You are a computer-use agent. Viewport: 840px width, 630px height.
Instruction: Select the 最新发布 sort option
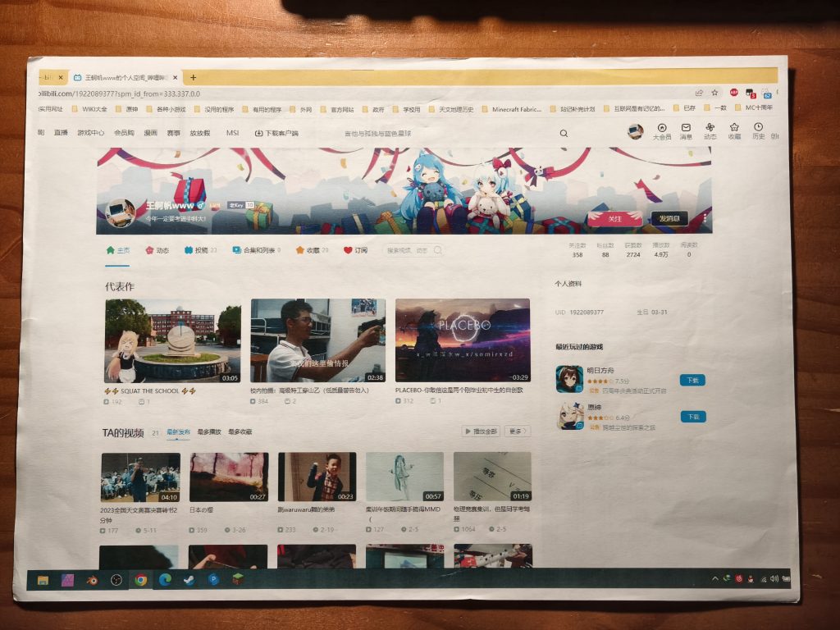(x=178, y=431)
